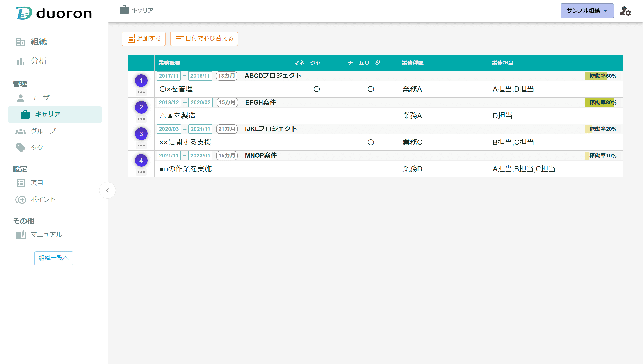Select row number 1 circle badge

click(141, 80)
